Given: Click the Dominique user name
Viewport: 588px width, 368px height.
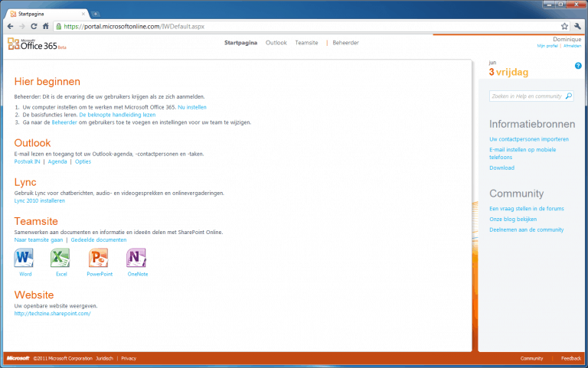Looking at the screenshot, I should tap(567, 39).
